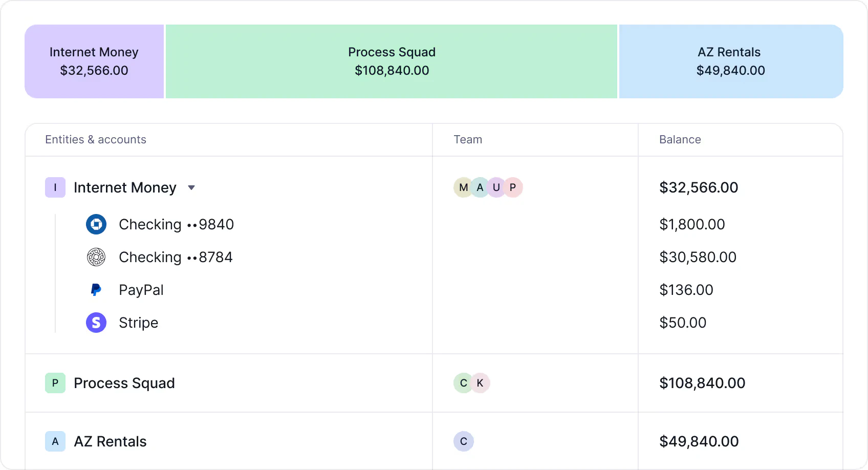Image resolution: width=868 pixels, height=470 pixels.
Task: Click the Team column header
Action: pyautogui.click(x=467, y=139)
